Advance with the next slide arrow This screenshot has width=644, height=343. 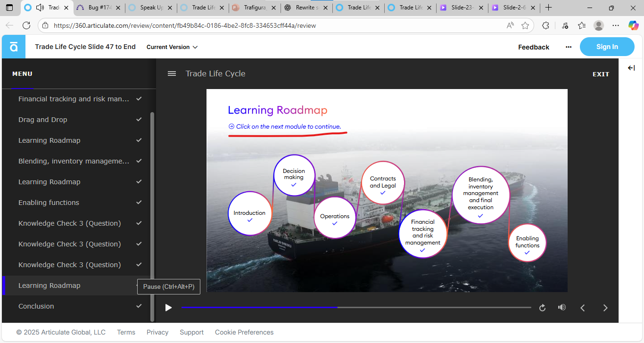[x=605, y=308]
